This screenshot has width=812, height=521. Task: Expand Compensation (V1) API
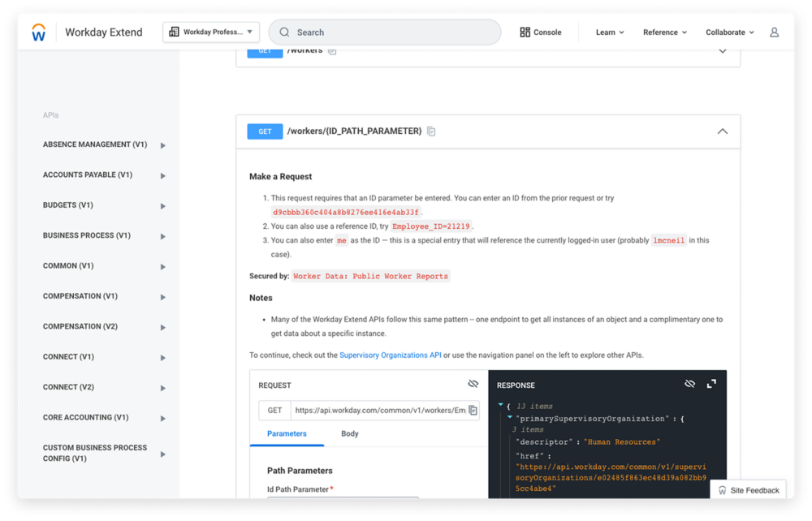tap(163, 297)
